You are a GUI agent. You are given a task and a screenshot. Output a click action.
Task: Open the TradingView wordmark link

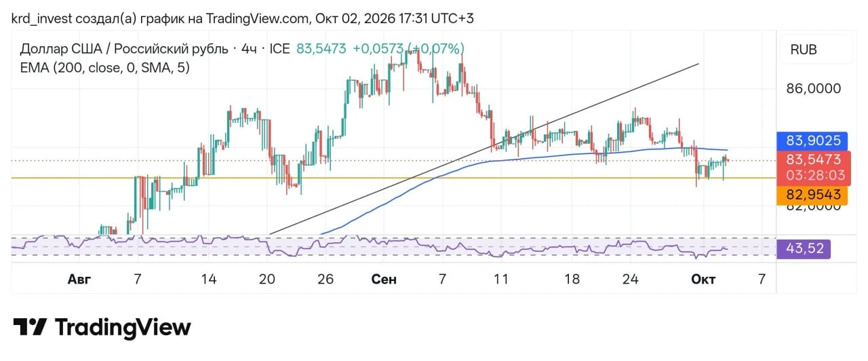point(123,328)
